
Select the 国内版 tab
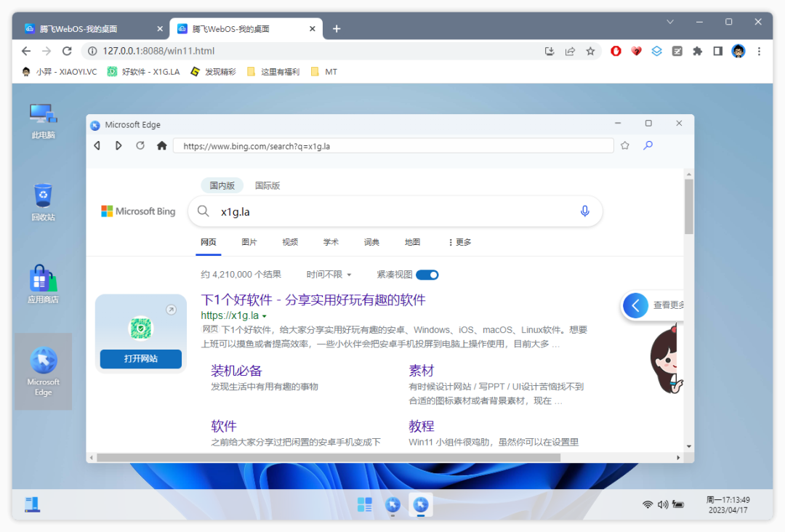click(222, 185)
